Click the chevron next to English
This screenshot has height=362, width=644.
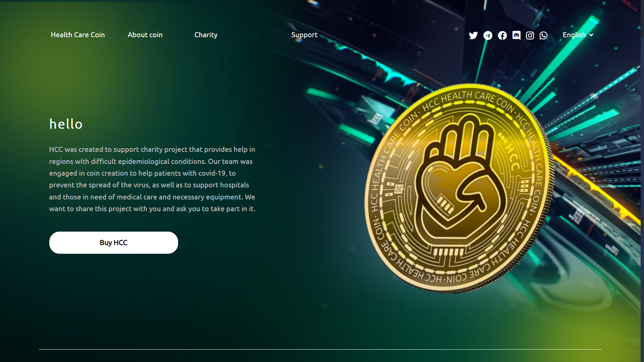pos(591,35)
